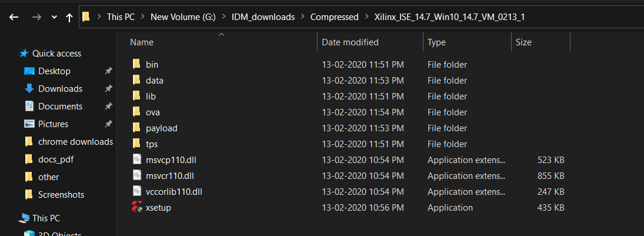Navigate to New Volume (G:) breadcrumb
The width and height of the screenshot is (644, 236).
pos(183,17)
